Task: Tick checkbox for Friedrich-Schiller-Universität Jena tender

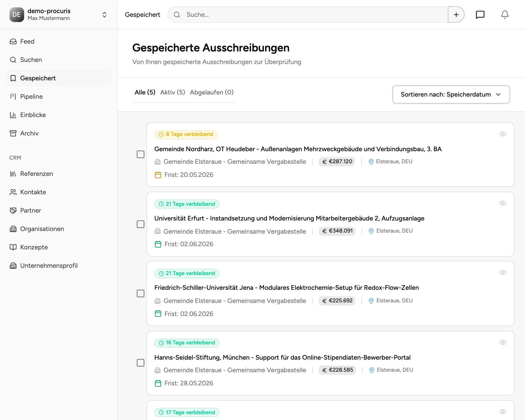Action: [x=141, y=293]
